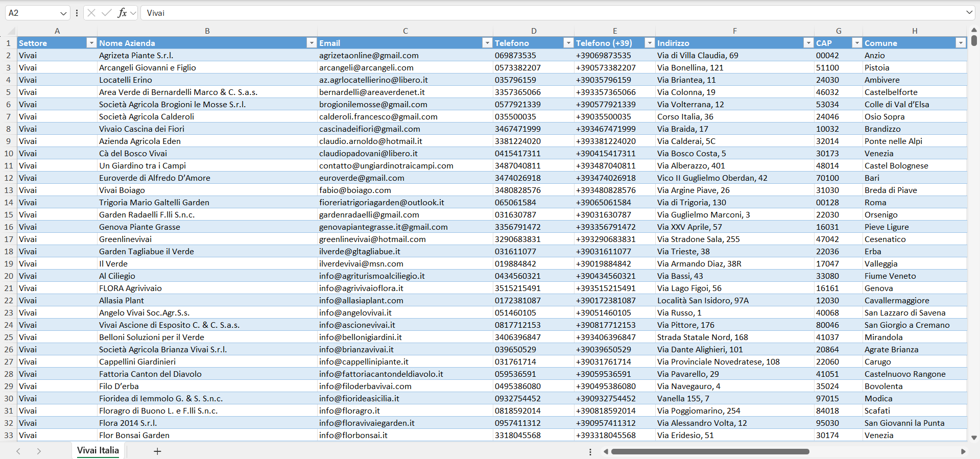Click cell Genova Piante Grasse
The height and width of the screenshot is (459, 980).
coord(207,227)
